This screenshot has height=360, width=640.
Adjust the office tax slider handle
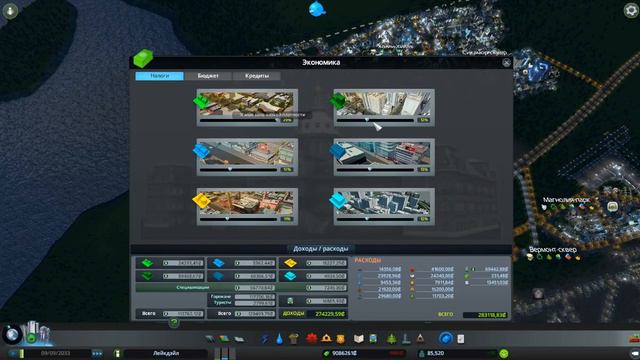coord(367,219)
